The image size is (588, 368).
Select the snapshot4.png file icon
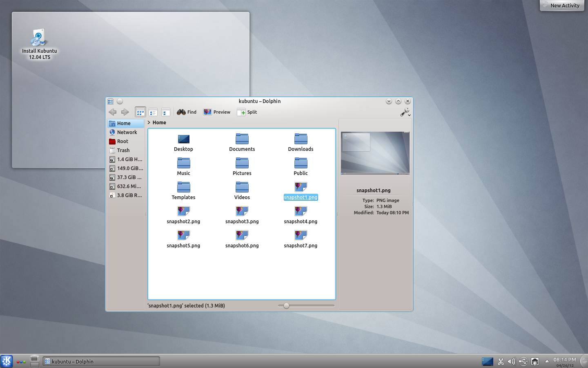301,211
